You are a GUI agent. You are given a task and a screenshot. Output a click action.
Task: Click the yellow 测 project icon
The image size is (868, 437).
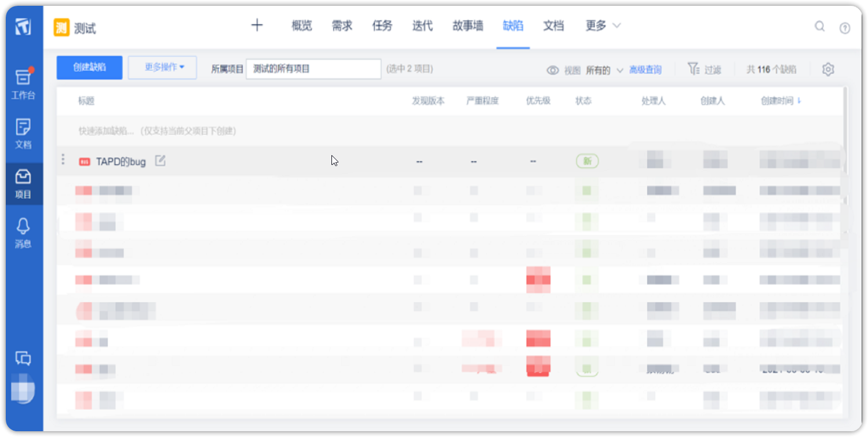(x=61, y=27)
